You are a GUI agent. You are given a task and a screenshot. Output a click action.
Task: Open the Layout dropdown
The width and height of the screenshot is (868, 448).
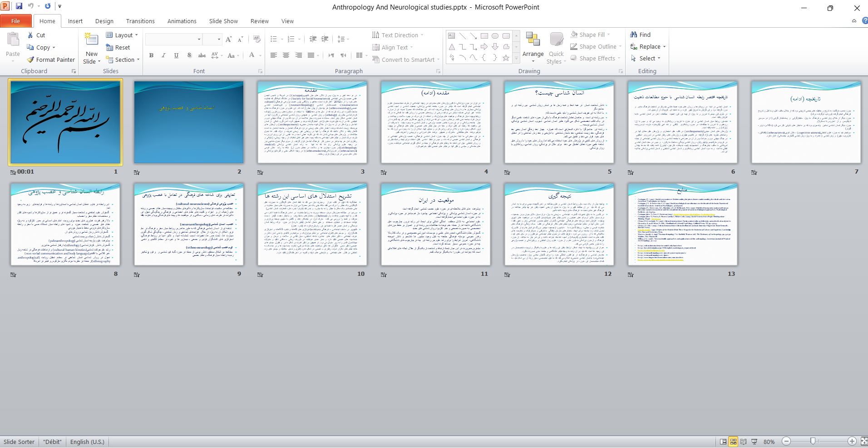coord(122,35)
